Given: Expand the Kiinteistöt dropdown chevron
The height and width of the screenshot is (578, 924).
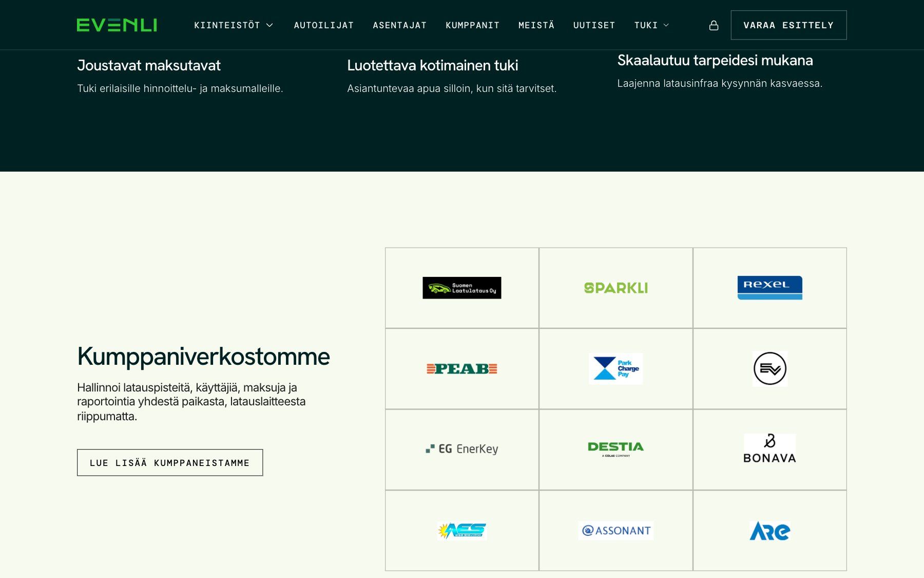Looking at the screenshot, I should pos(269,25).
